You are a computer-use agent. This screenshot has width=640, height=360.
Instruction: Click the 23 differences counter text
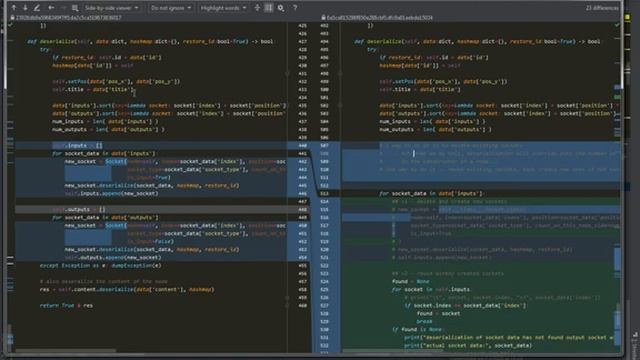click(602, 8)
